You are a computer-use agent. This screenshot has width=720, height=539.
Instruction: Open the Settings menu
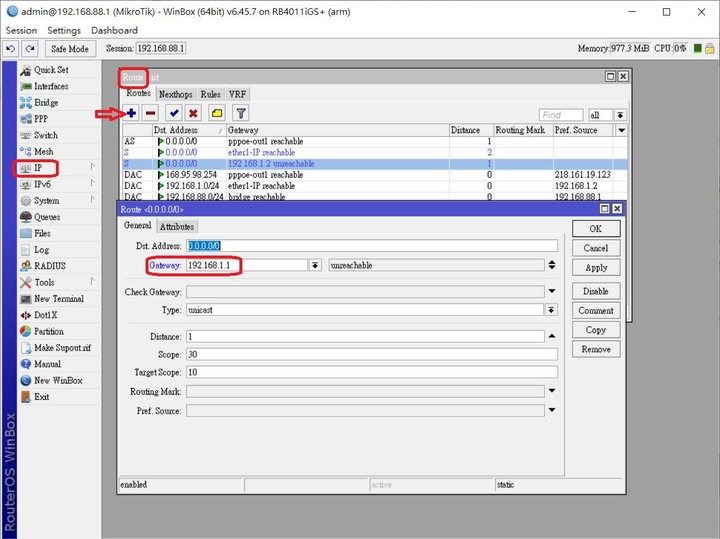point(64,30)
